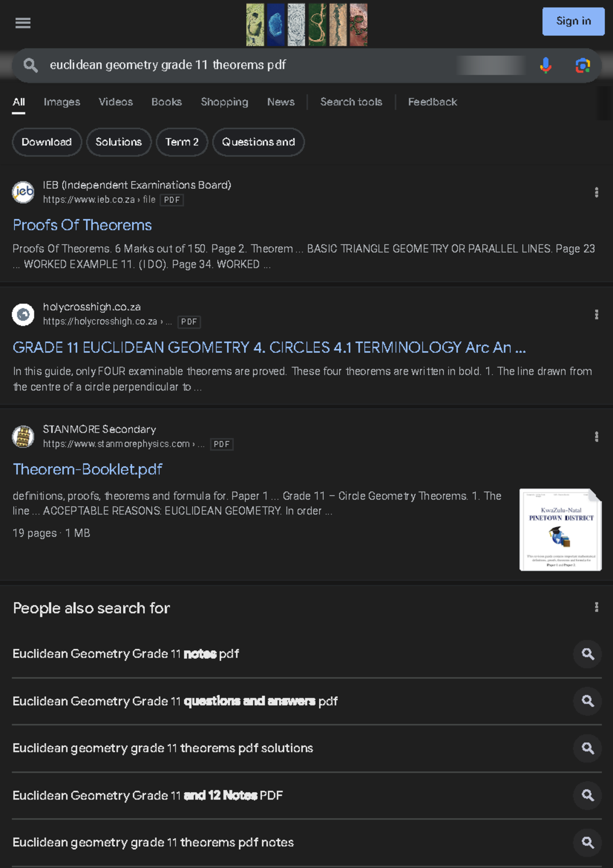This screenshot has height=868, width=613.
Task: Switch to the Videos tab
Action: coord(115,102)
